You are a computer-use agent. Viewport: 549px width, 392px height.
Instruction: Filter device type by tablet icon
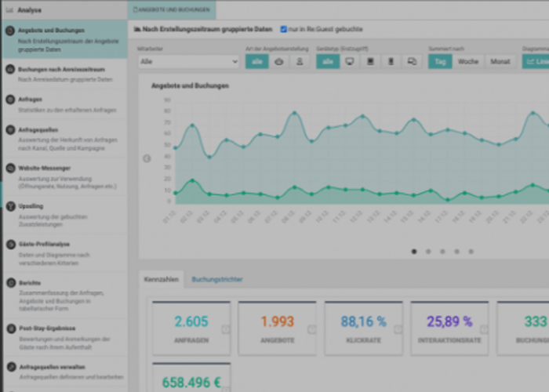[370, 62]
